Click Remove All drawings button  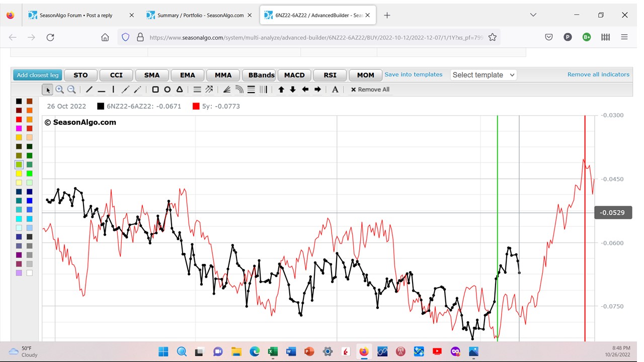tap(370, 89)
